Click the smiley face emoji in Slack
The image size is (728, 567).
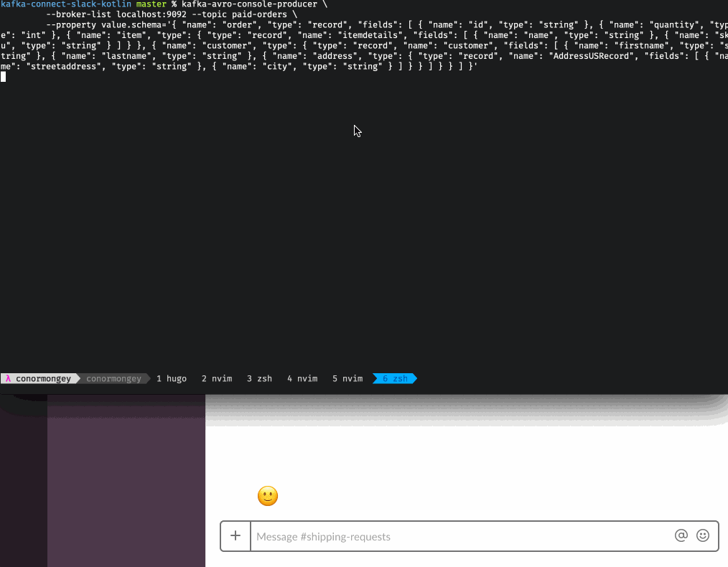tap(268, 496)
